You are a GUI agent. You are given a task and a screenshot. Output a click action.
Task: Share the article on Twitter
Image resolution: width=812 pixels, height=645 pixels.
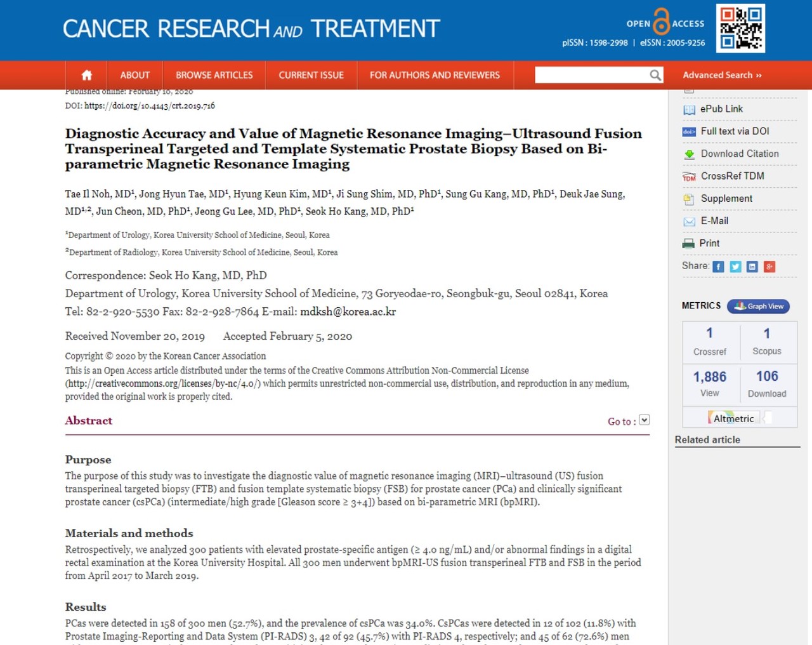[735, 267]
